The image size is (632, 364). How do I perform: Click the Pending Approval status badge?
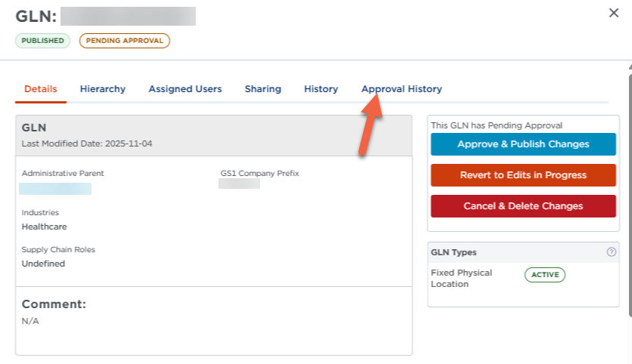[124, 41]
